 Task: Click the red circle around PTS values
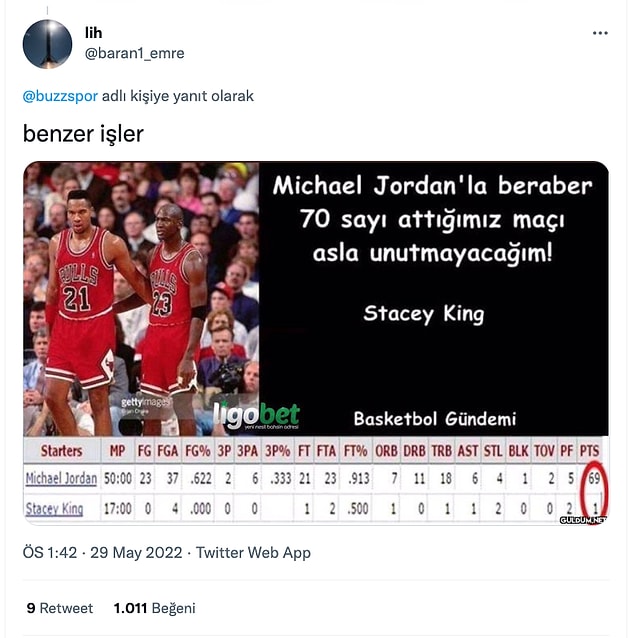pyautogui.click(x=594, y=492)
